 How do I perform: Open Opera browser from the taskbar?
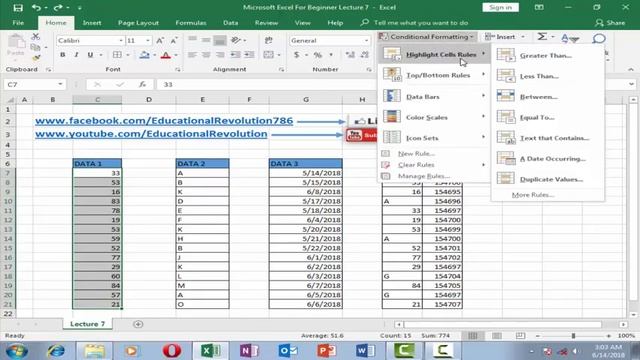(x=172, y=351)
